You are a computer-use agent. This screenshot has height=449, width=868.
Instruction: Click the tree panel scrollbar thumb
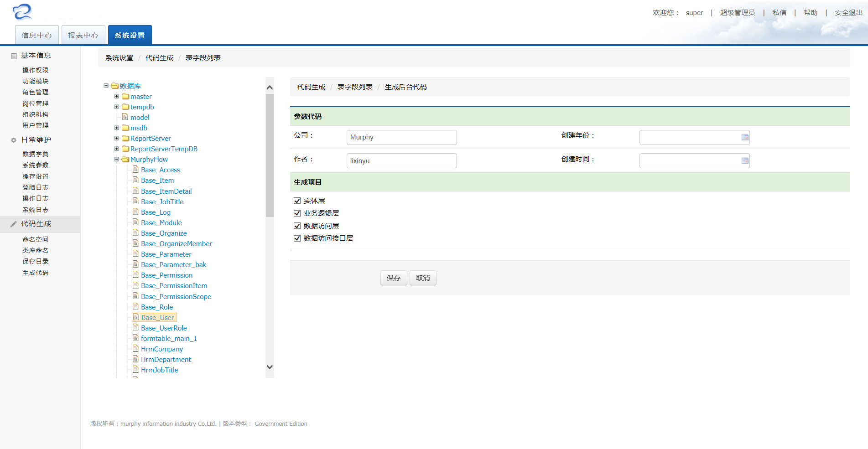point(270,155)
